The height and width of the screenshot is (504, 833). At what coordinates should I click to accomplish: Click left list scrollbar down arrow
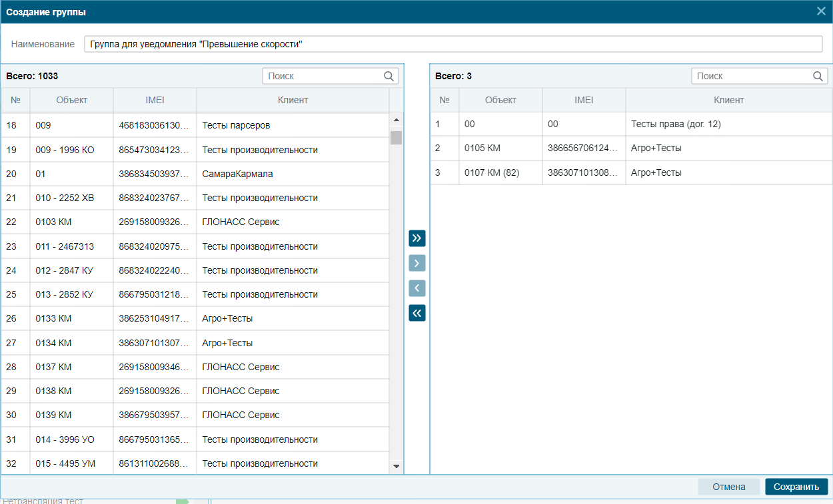(397, 467)
